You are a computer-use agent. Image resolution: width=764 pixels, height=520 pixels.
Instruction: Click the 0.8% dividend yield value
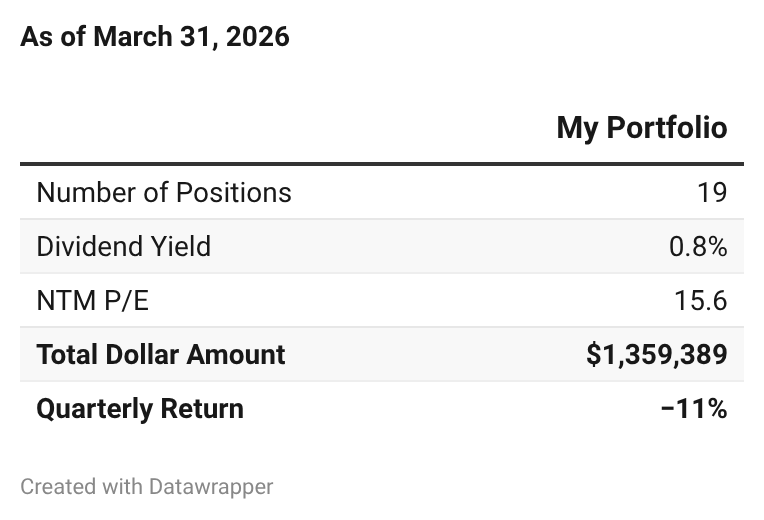pos(698,246)
